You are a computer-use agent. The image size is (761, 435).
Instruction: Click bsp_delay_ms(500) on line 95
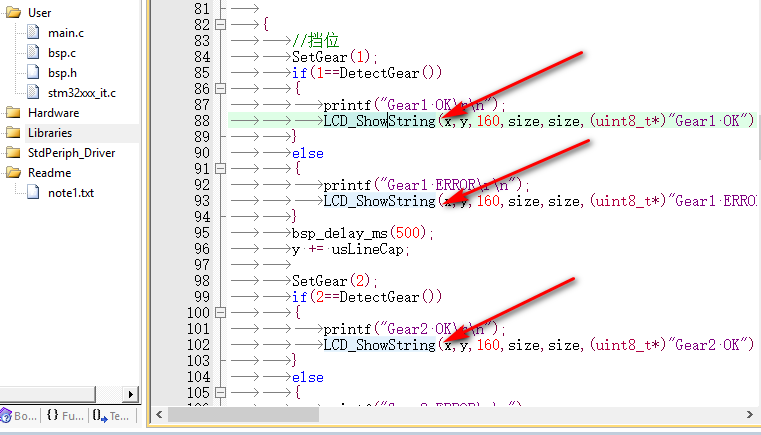[363, 233]
